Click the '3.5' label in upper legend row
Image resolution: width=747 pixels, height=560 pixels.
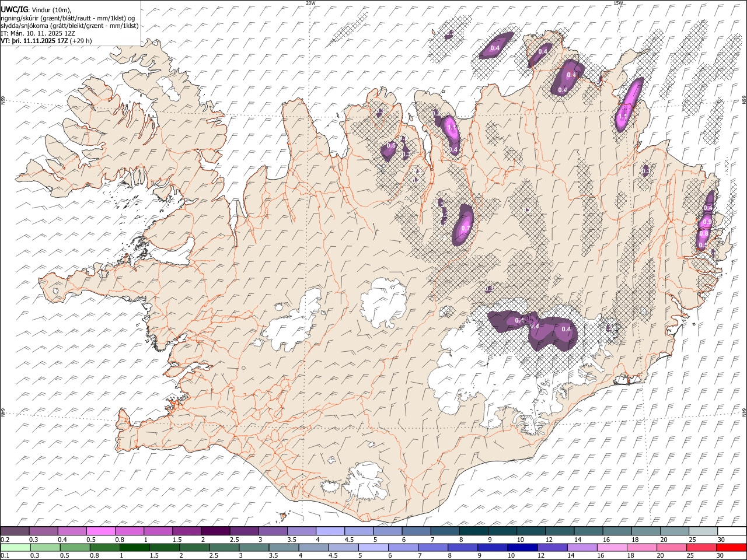[292, 540]
